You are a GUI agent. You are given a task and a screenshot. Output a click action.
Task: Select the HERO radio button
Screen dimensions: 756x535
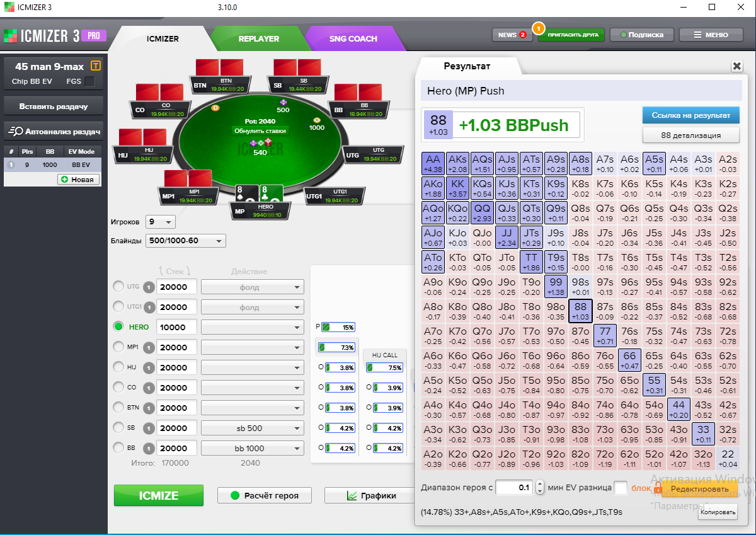(118, 327)
